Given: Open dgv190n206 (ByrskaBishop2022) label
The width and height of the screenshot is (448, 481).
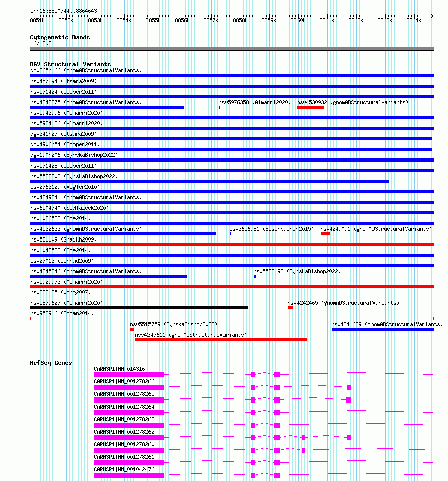Looking at the screenshot, I should 74,155.
